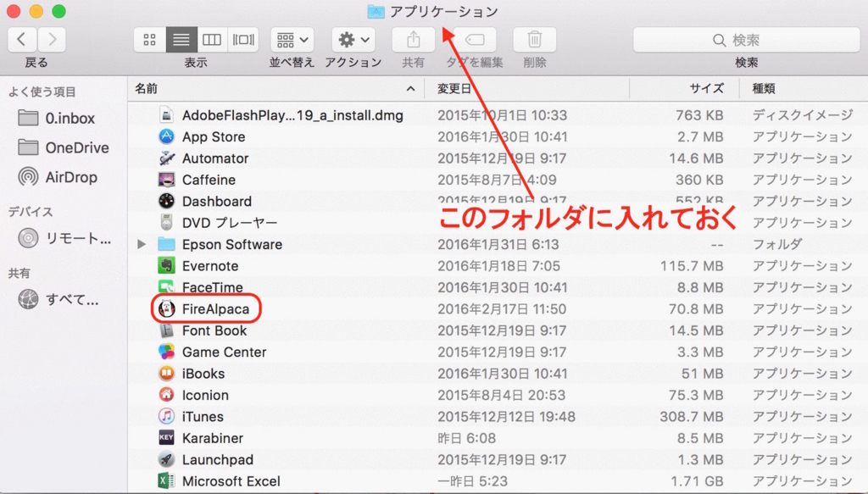Click the Evernote file name
The height and width of the screenshot is (494, 868).
tap(210, 266)
